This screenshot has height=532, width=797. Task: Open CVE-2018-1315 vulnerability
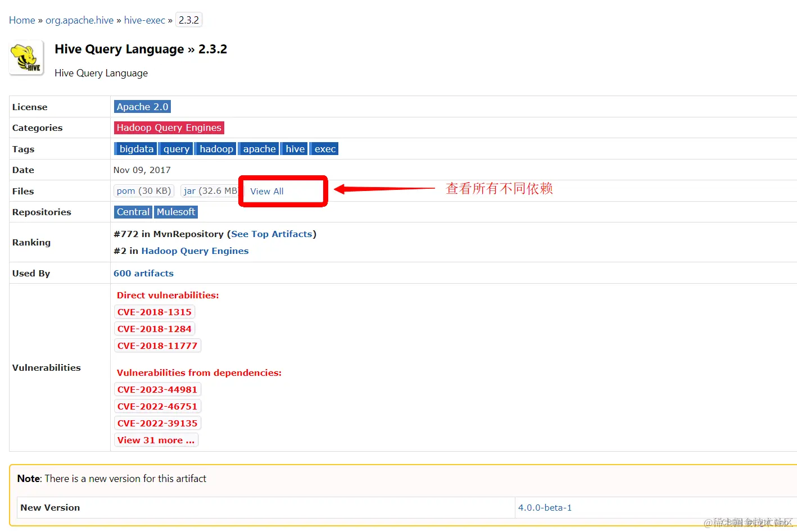155,312
